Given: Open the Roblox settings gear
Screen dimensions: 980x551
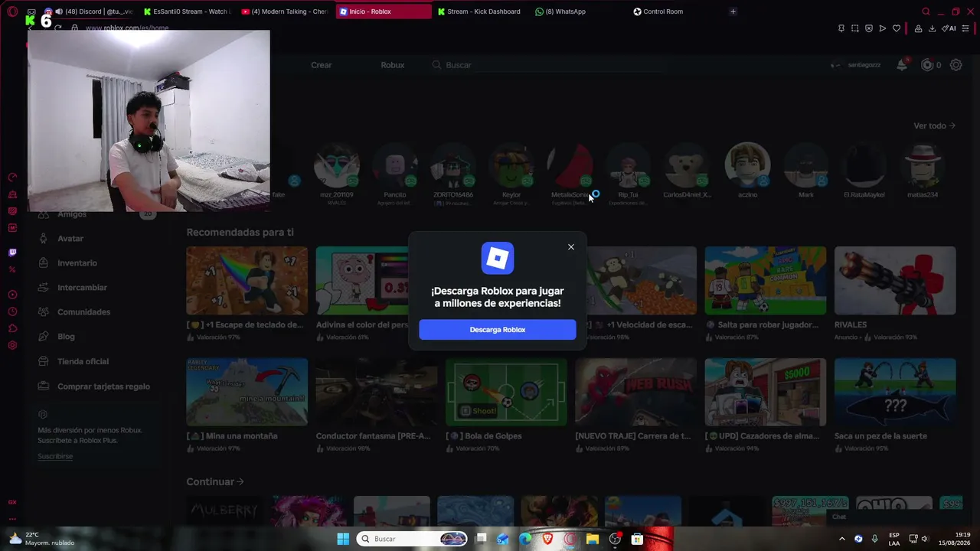Looking at the screenshot, I should (955, 65).
